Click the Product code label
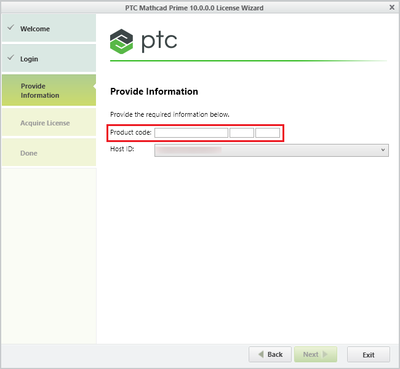The width and height of the screenshot is (400, 369). [x=131, y=133]
